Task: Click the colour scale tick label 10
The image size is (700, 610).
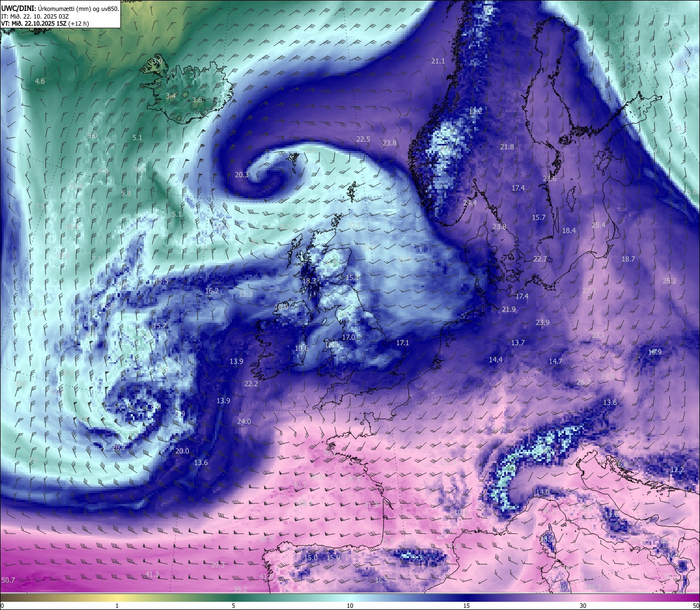Action: pos(350,606)
